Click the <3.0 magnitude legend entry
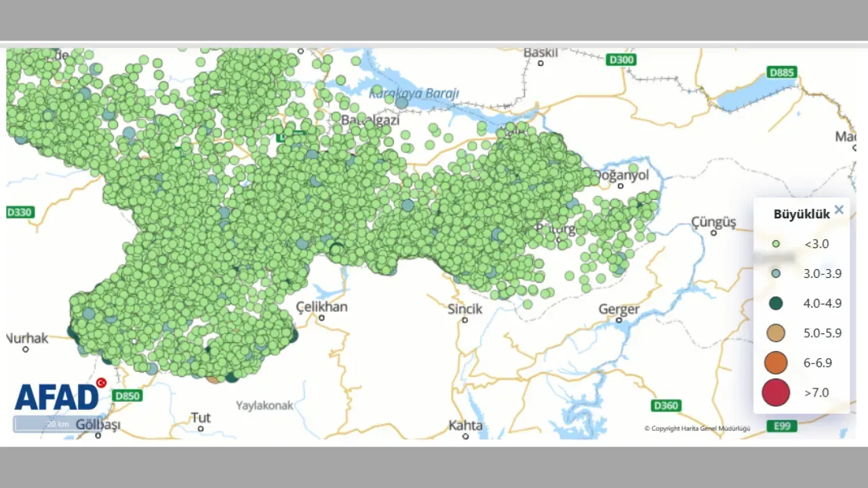 (x=816, y=244)
